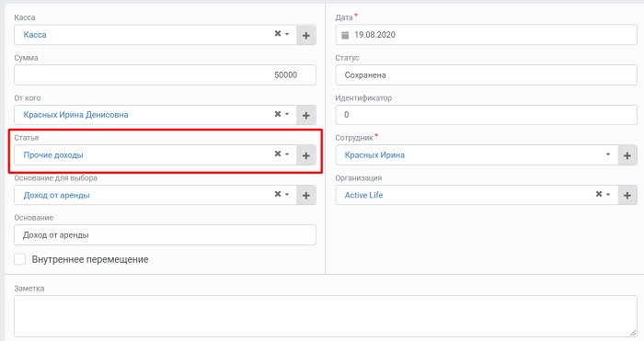Screen dimensions: 644x341
Task: Expand the От кого dropdown arrow
Action: point(287,114)
